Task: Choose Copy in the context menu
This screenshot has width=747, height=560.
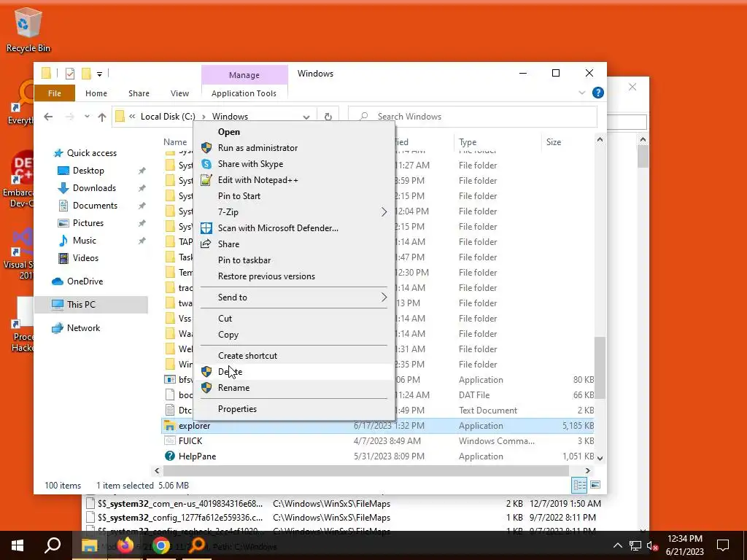Action: 294,335
